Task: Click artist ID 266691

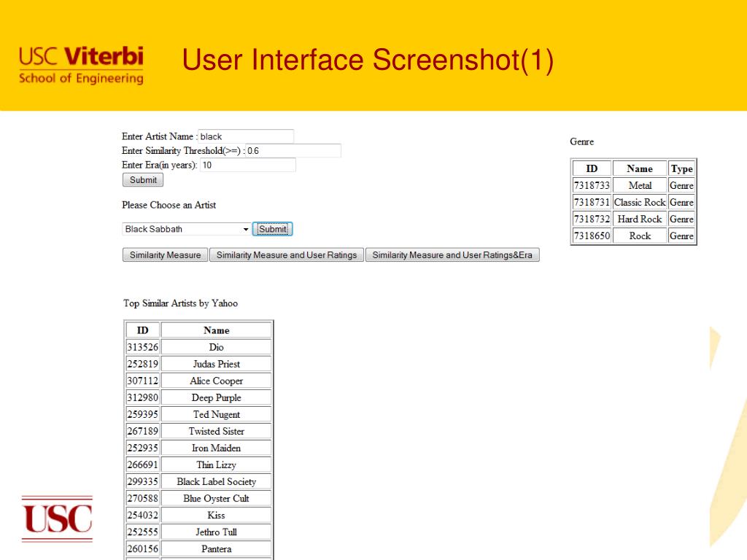Action: (142, 464)
